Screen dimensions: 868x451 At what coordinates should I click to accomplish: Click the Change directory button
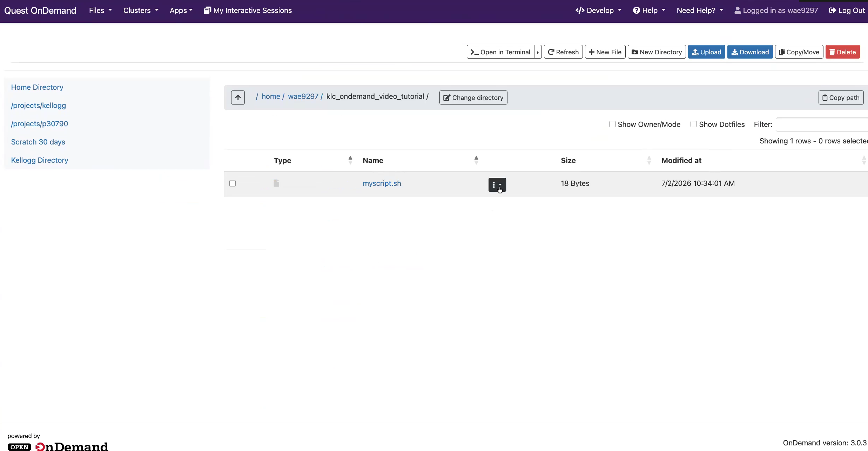point(473,97)
